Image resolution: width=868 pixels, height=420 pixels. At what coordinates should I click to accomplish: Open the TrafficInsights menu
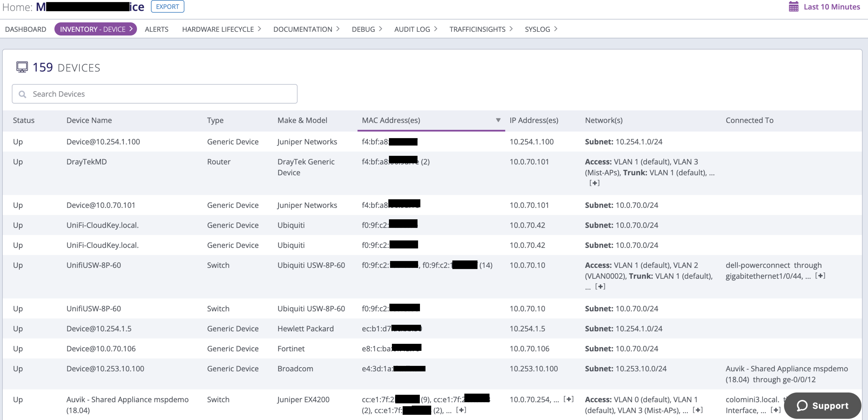(x=481, y=29)
